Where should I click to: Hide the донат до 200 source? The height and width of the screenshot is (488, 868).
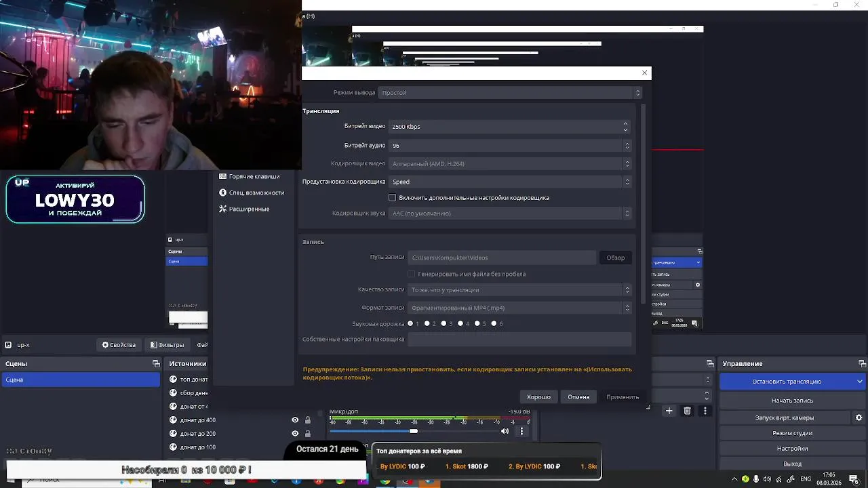click(x=295, y=434)
